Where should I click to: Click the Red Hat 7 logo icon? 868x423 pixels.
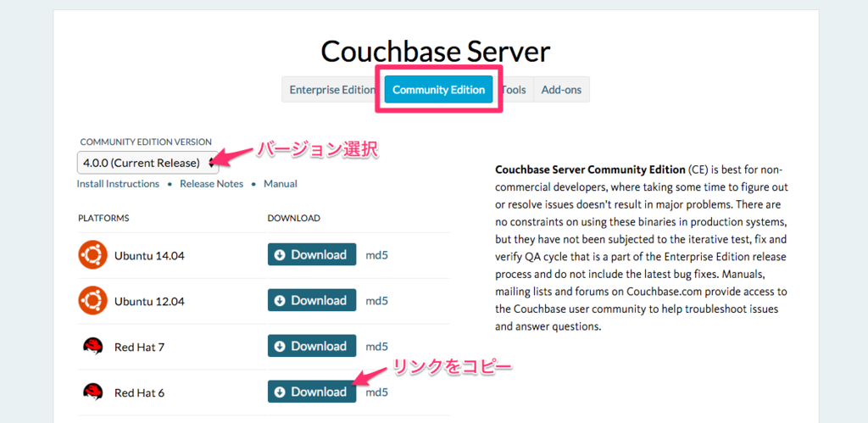pos(92,348)
